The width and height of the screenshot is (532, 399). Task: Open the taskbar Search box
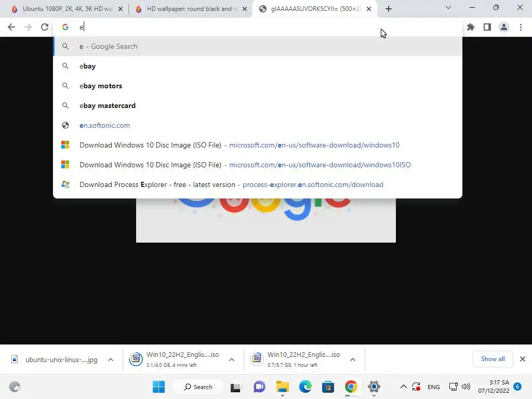tap(198, 387)
